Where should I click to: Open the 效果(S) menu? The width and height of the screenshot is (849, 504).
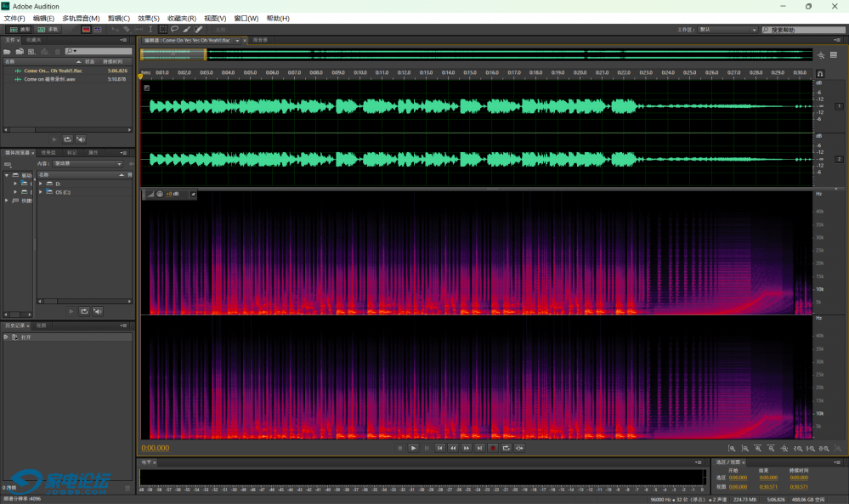click(149, 19)
